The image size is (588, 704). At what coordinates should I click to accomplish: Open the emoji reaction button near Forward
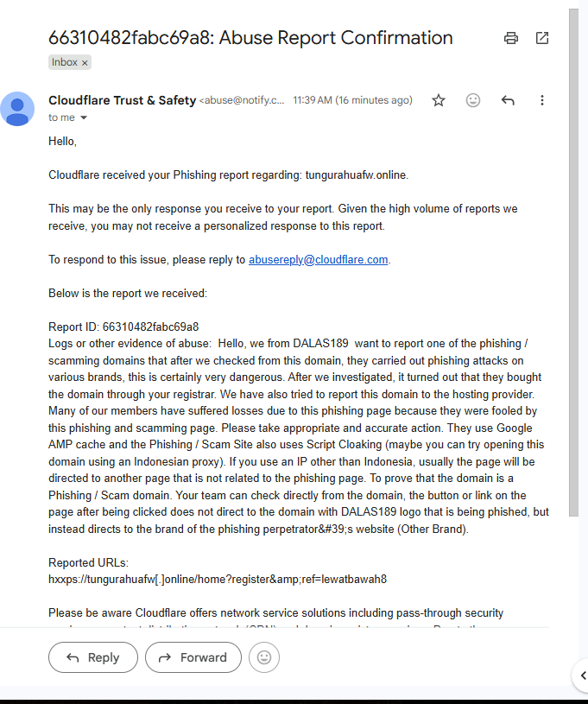pos(264,657)
